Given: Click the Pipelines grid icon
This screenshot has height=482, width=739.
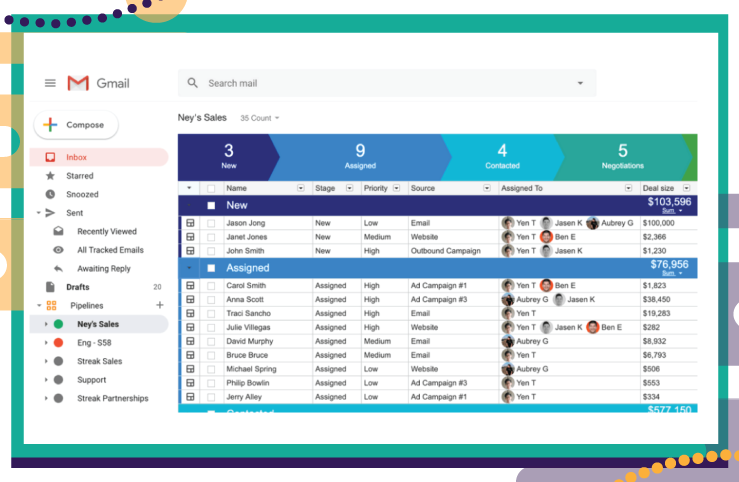Looking at the screenshot, I should [x=51, y=305].
